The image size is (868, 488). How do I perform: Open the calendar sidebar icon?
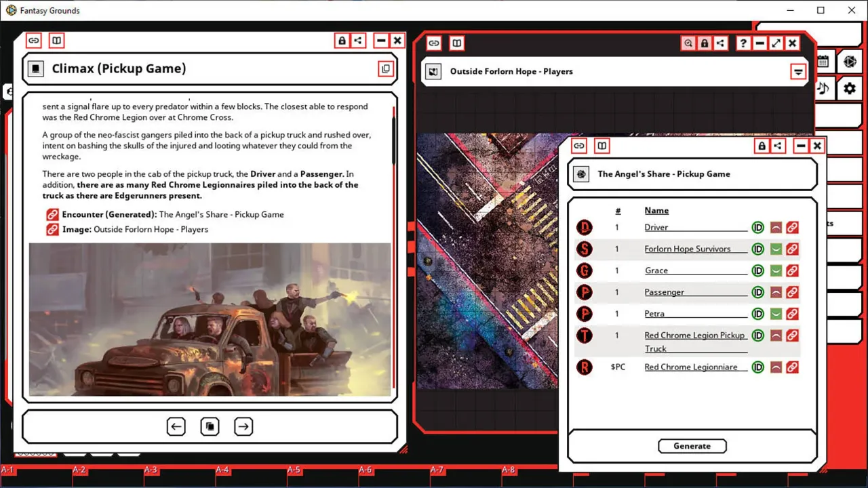click(823, 61)
